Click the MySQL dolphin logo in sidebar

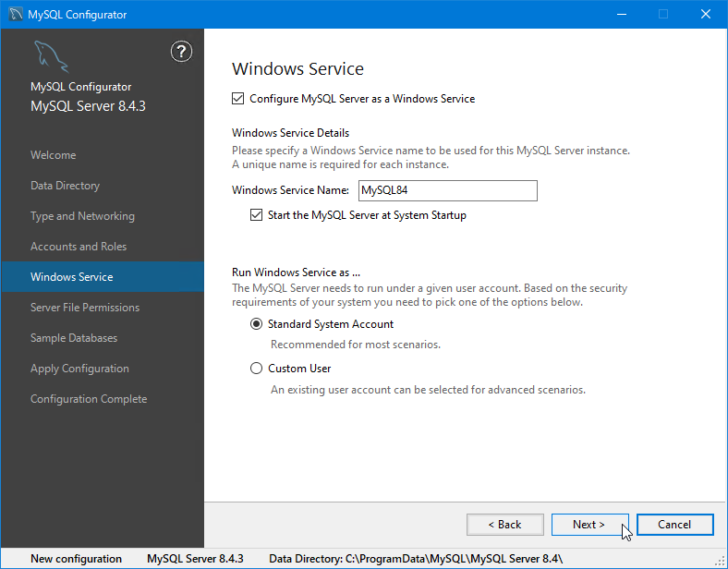tap(51, 56)
